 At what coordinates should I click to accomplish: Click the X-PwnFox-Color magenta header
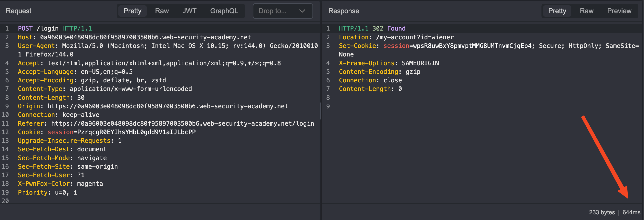(x=60, y=184)
